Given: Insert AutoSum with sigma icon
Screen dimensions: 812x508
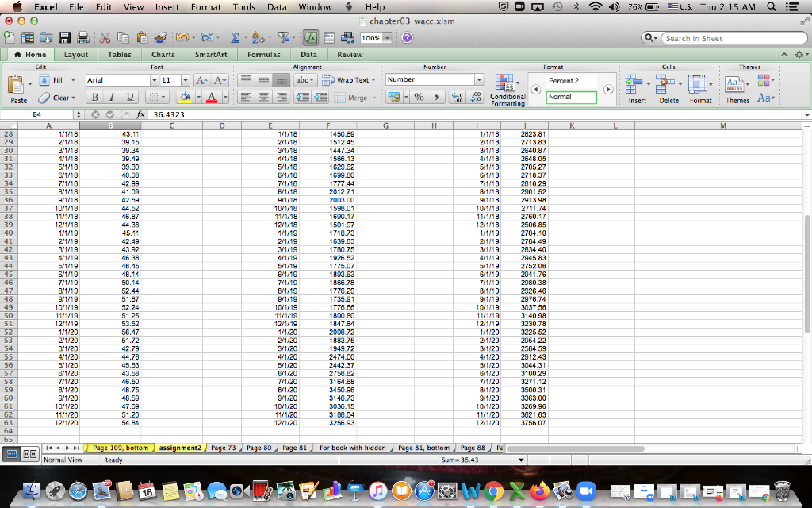Looking at the screenshot, I should (235, 37).
